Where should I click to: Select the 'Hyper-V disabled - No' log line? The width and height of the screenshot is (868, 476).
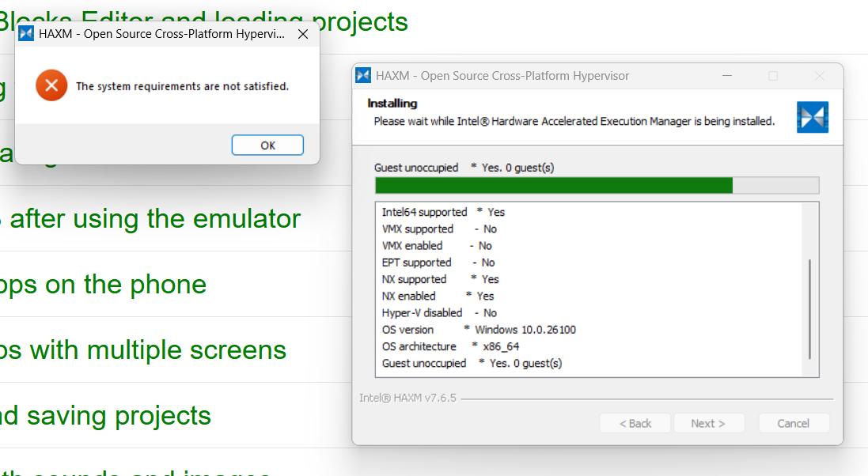pyautogui.click(x=439, y=313)
